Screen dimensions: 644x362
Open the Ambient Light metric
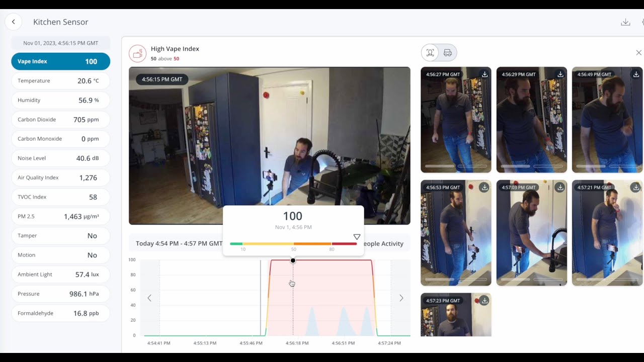click(61, 275)
